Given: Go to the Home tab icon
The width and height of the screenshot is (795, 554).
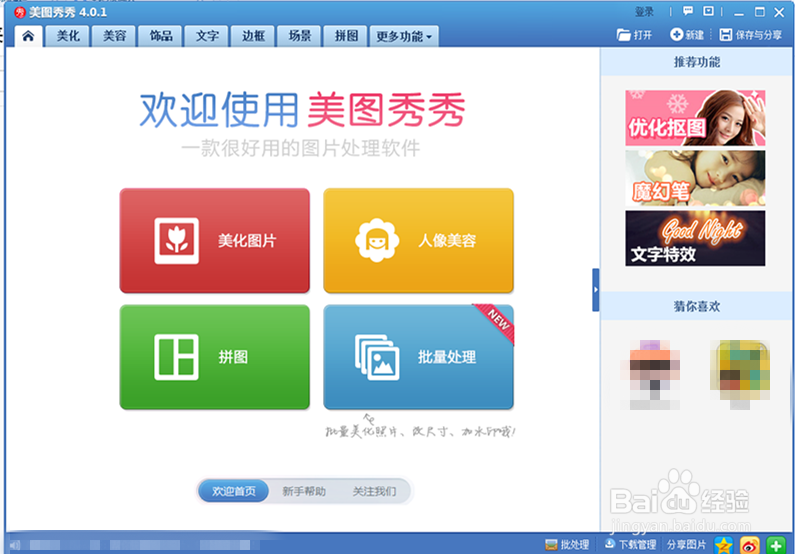Looking at the screenshot, I should [28, 36].
